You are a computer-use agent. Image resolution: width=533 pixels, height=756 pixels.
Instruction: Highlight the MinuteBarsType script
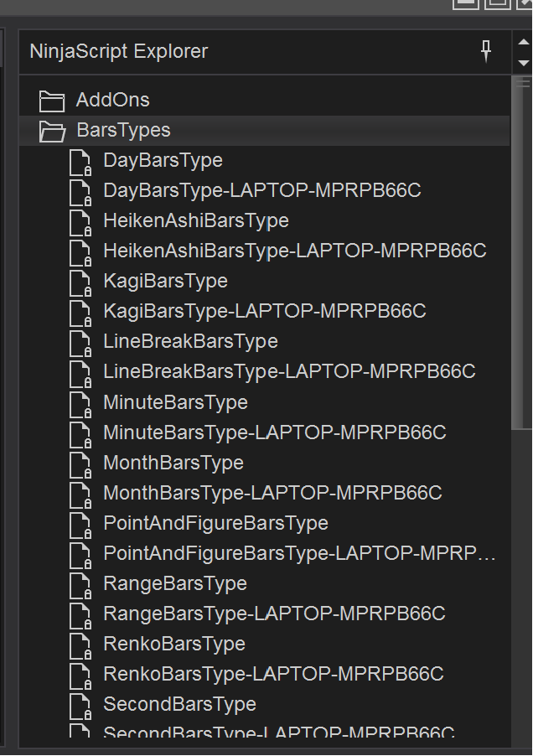click(x=175, y=402)
